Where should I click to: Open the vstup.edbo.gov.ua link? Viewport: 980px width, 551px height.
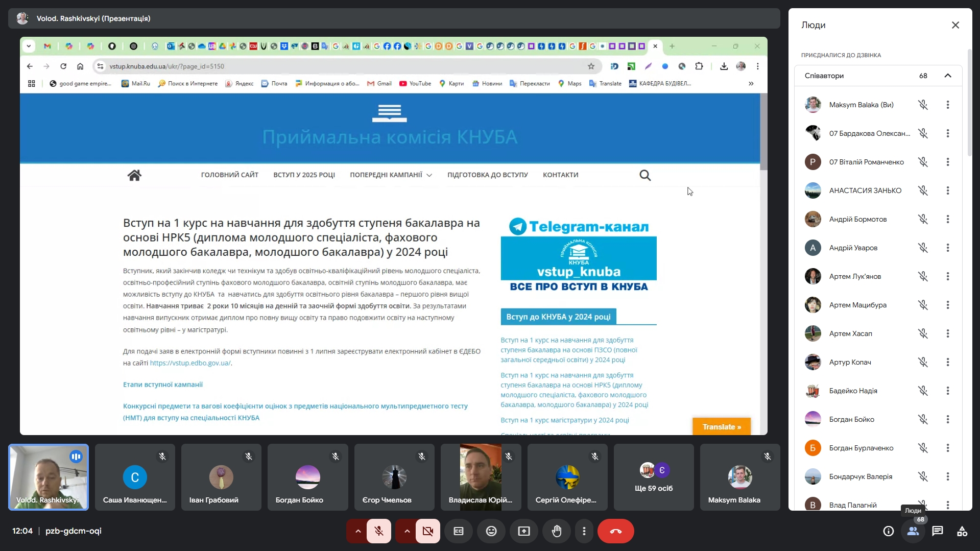pos(190,363)
